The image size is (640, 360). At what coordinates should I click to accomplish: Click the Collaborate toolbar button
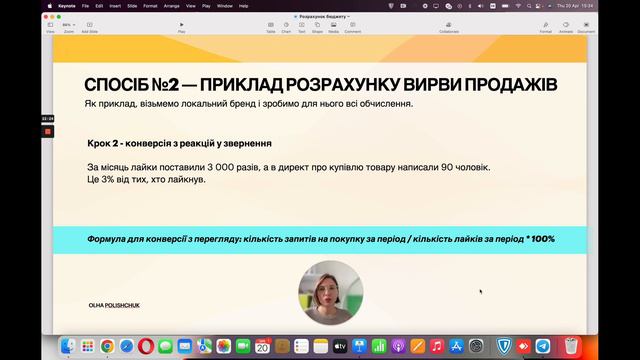(x=449, y=27)
